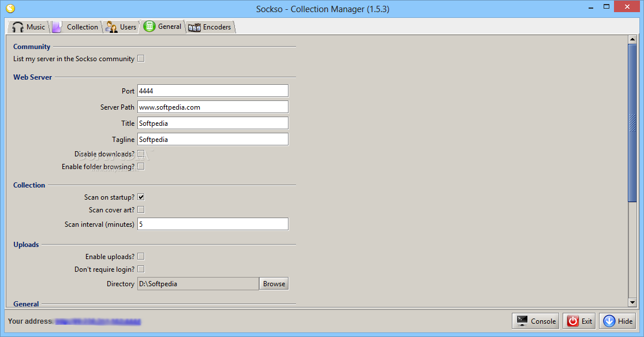
Task: Click the green General settings icon
Action: pos(149,27)
